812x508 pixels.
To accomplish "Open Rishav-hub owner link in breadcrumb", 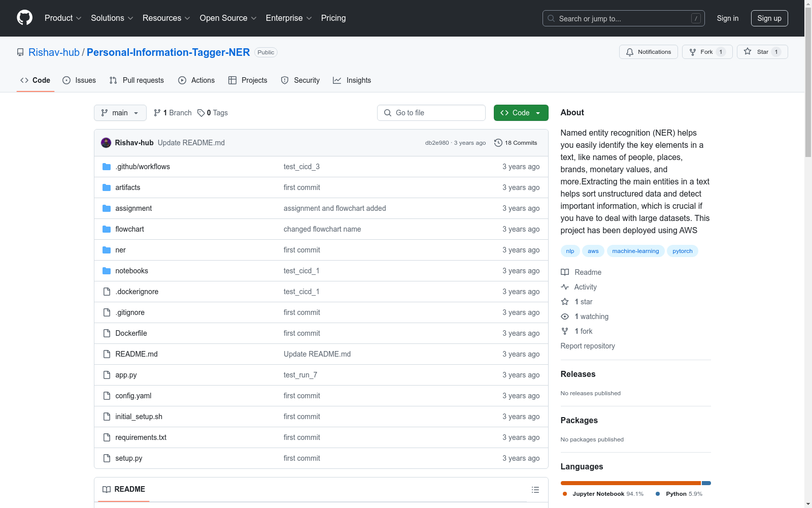I will (54, 52).
